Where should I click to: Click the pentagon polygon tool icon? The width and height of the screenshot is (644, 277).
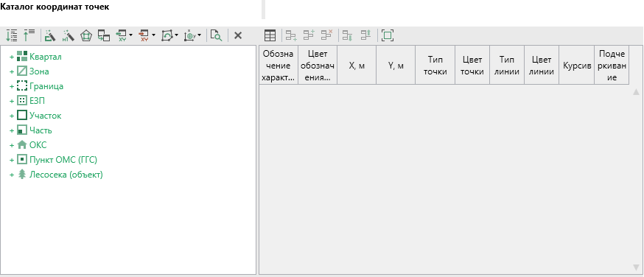[86, 35]
